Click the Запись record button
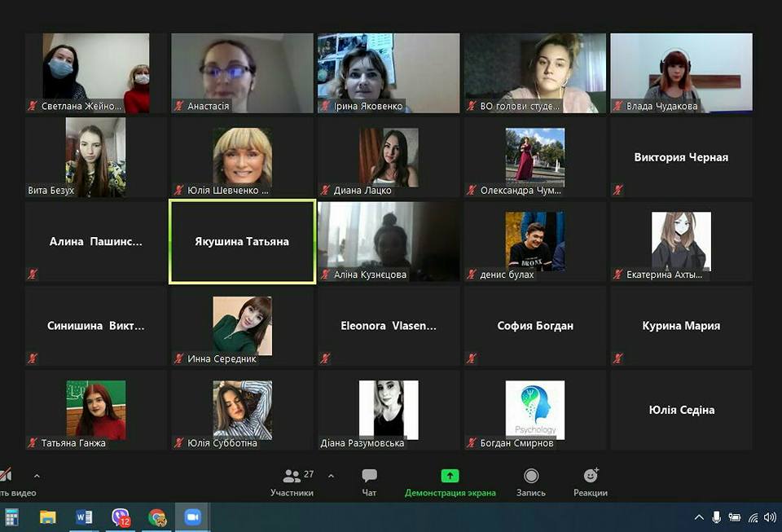The image size is (782, 532). [x=531, y=481]
